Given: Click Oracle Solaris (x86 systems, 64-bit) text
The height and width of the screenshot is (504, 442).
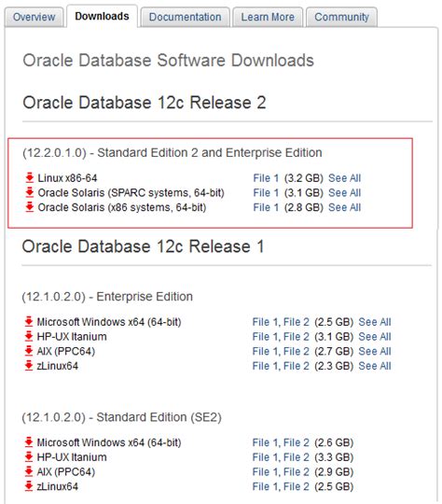Looking at the screenshot, I should [122, 207].
